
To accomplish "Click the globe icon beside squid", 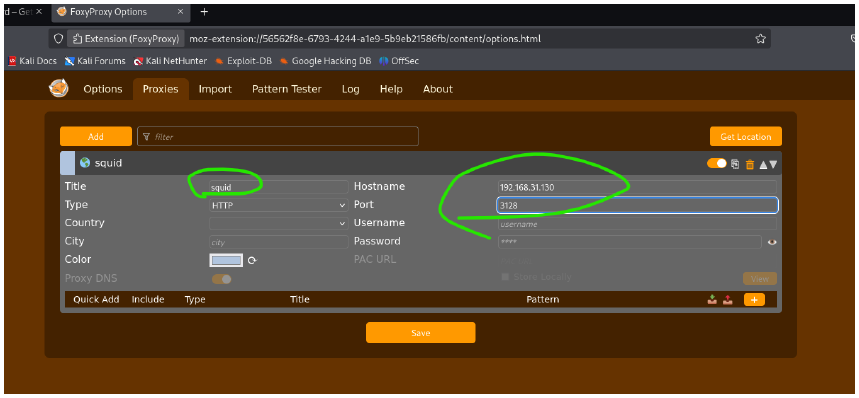I will tap(85, 163).
